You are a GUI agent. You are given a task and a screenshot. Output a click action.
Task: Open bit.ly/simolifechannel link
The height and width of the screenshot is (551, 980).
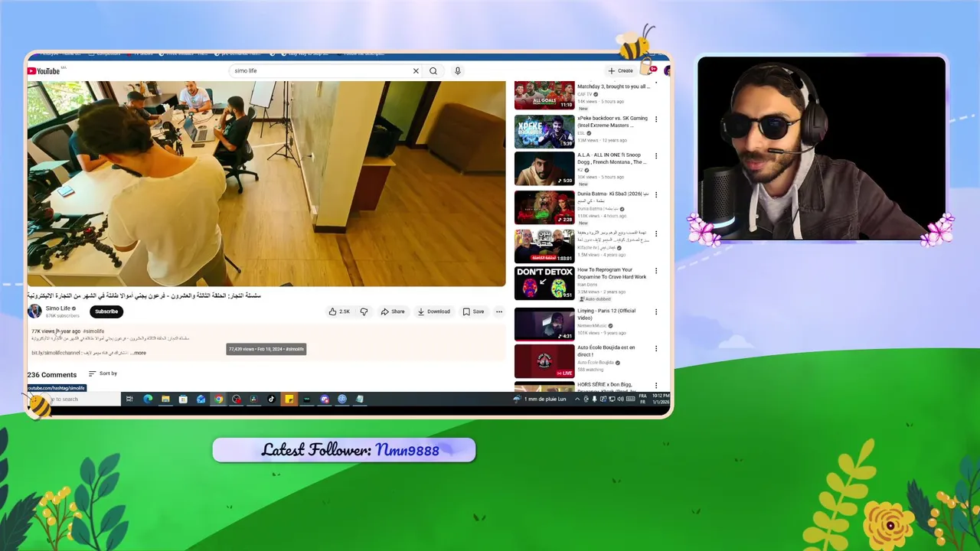(x=56, y=353)
